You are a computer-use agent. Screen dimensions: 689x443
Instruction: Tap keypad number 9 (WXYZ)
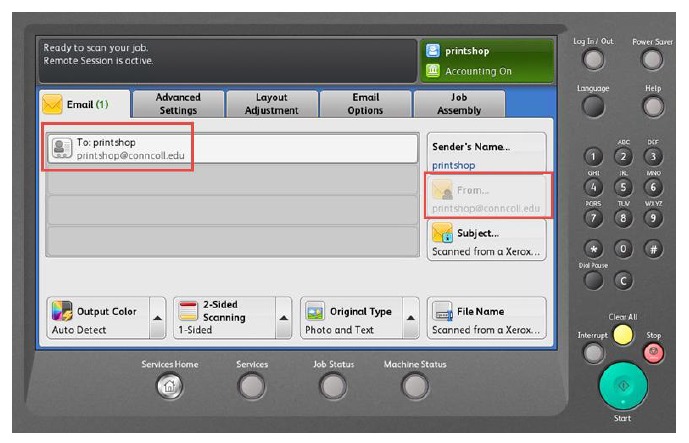click(653, 218)
